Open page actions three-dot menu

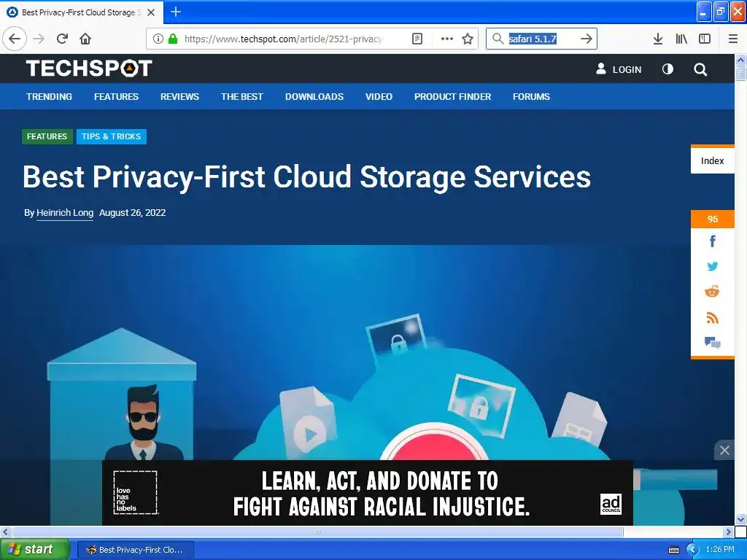(x=447, y=39)
